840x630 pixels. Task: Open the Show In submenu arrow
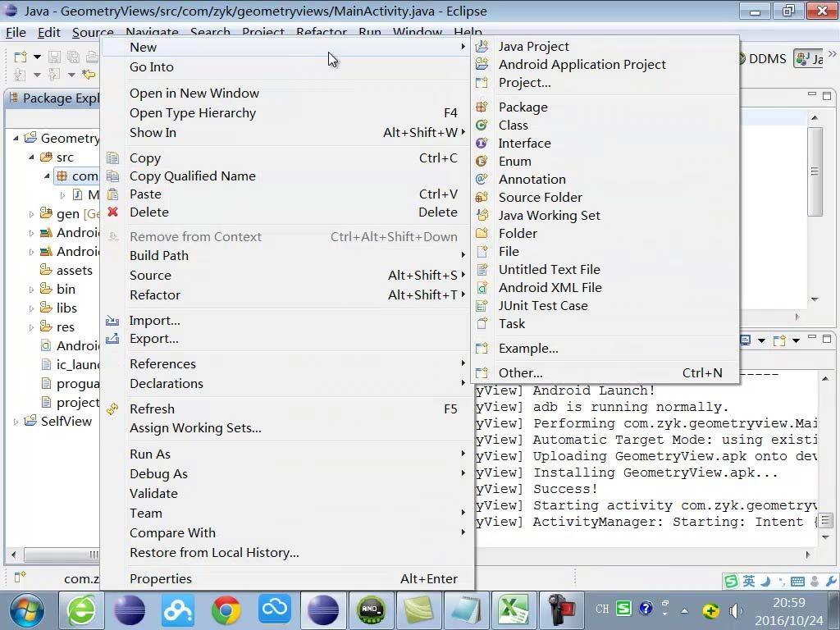click(x=463, y=132)
